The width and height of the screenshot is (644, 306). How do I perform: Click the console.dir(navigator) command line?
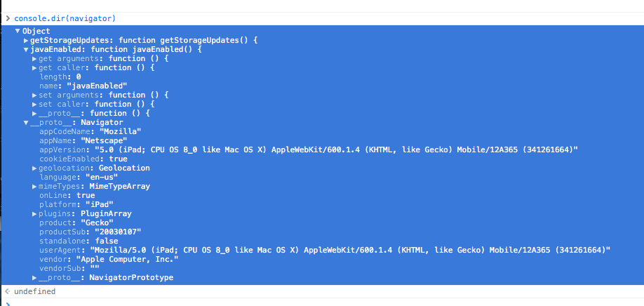tap(65, 18)
